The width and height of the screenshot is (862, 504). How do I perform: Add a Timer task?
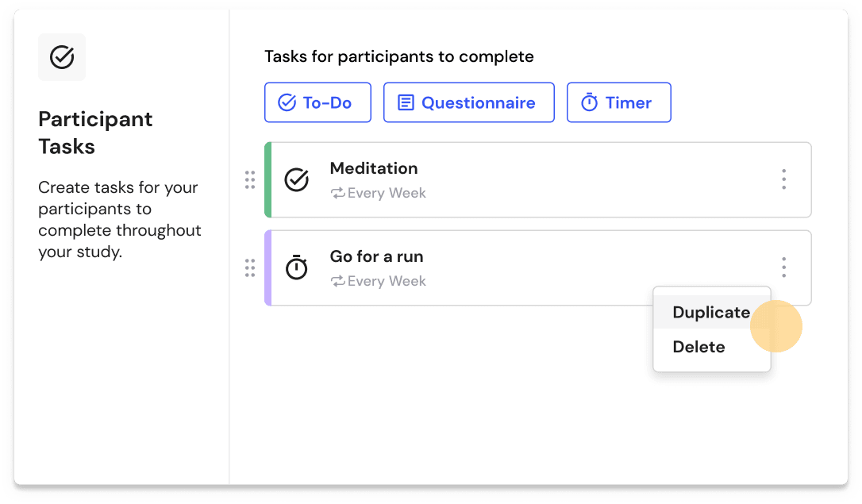[619, 102]
